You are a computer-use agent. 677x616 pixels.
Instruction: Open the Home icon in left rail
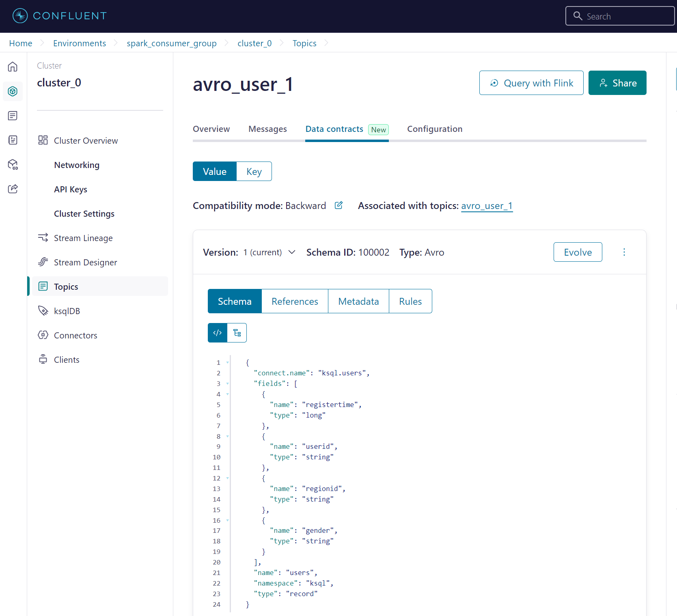click(13, 67)
